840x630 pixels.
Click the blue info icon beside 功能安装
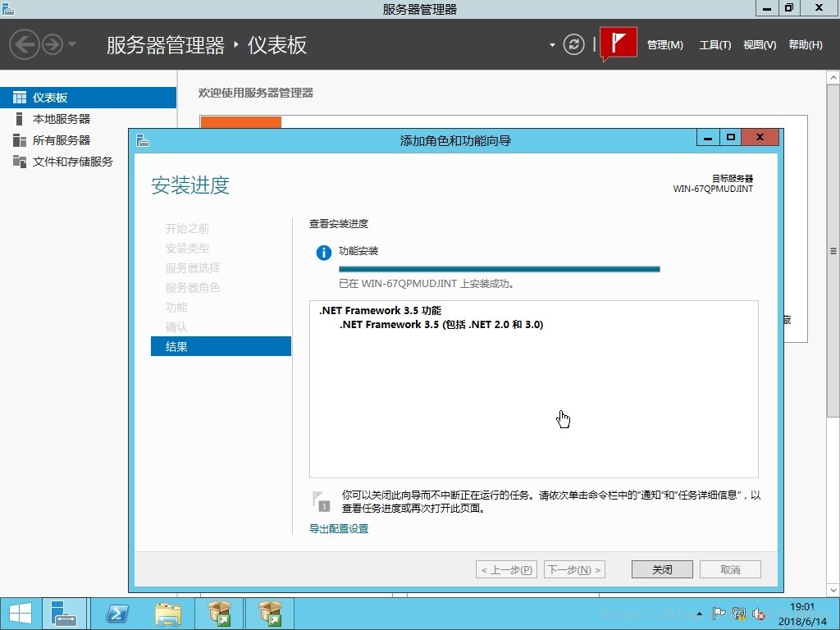point(323,253)
